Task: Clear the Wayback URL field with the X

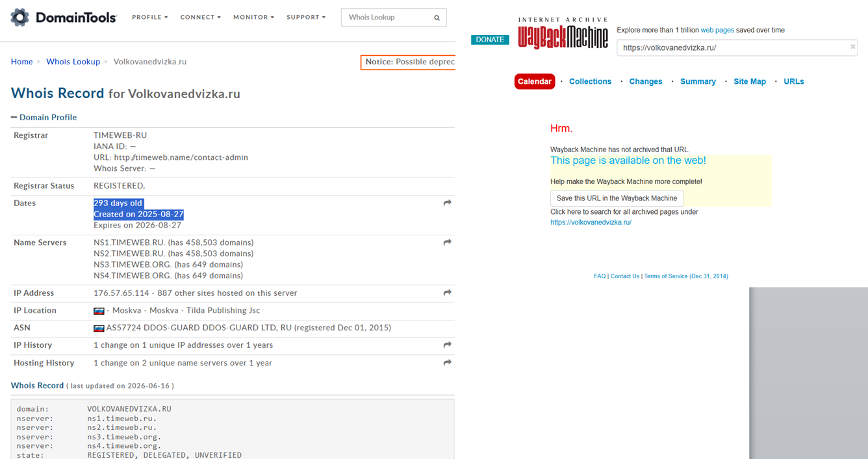Action: coord(853,47)
